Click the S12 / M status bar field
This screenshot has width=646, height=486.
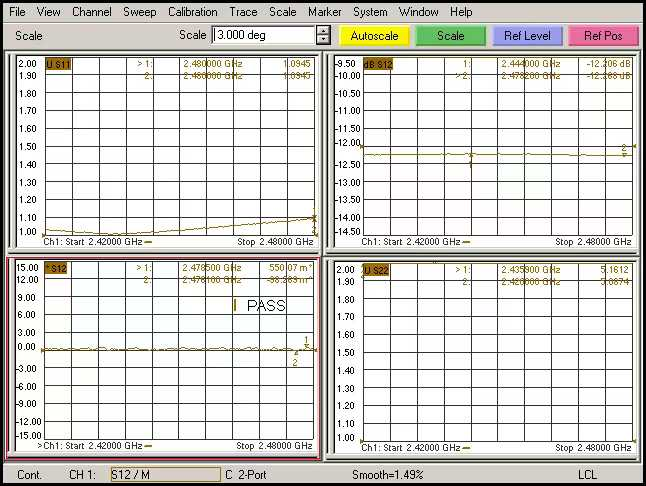click(x=164, y=475)
